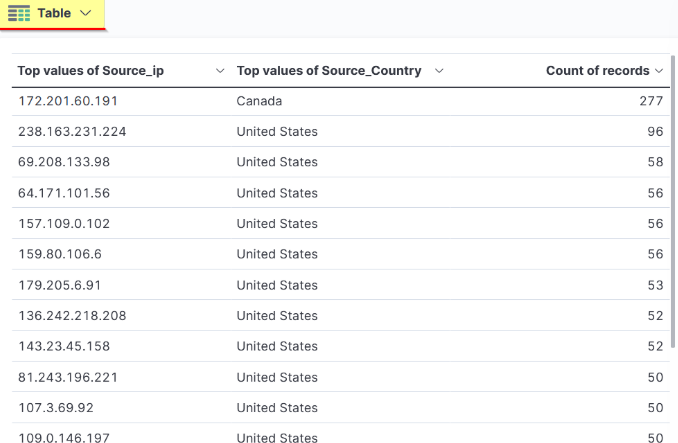Expand Source_Country column options chevron
678x443 pixels.
pos(439,71)
